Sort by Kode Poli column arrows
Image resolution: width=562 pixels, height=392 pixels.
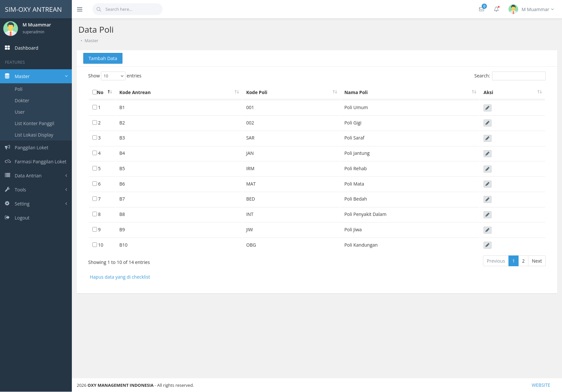pos(335,92)
